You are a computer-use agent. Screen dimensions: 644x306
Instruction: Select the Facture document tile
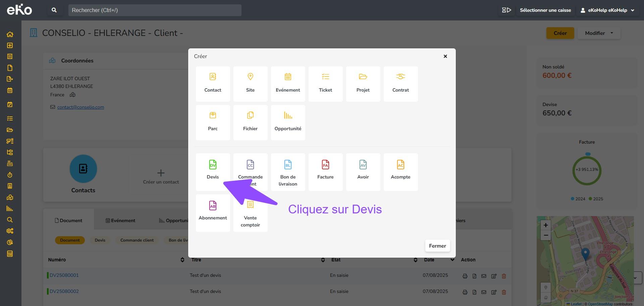(x=325, y=170)
